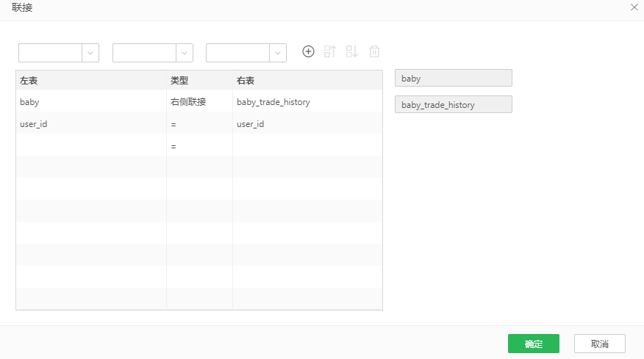
Task: Click the move row up icon
Action: [x=330, y=51]
